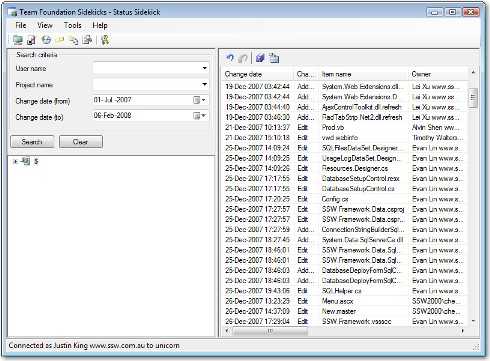Open the User name dropdown
This screenshot has width=490, height=361.
tap(204, 68)
